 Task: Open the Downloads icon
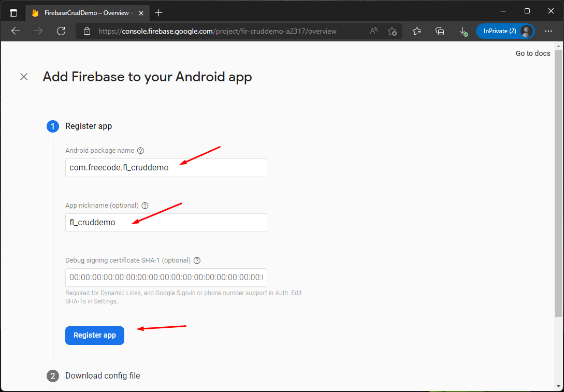(462, 31)
